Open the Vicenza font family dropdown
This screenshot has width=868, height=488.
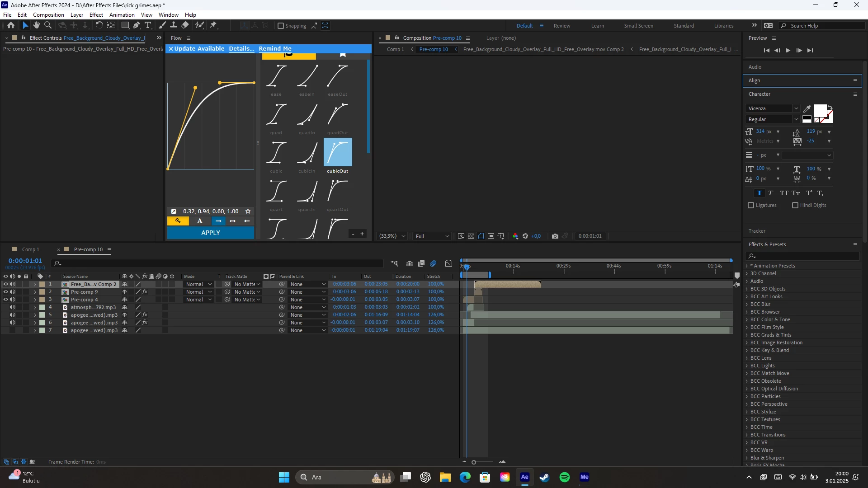[796, 108]
